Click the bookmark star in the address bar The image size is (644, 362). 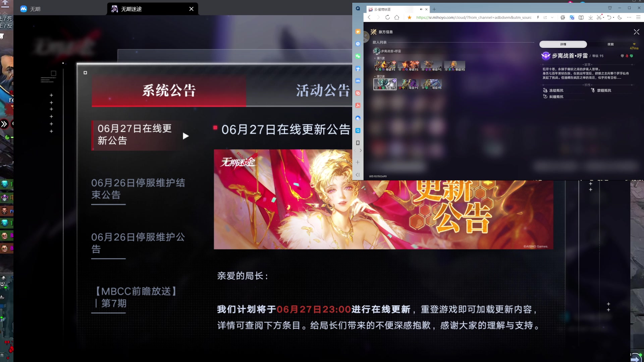point(409,17)
